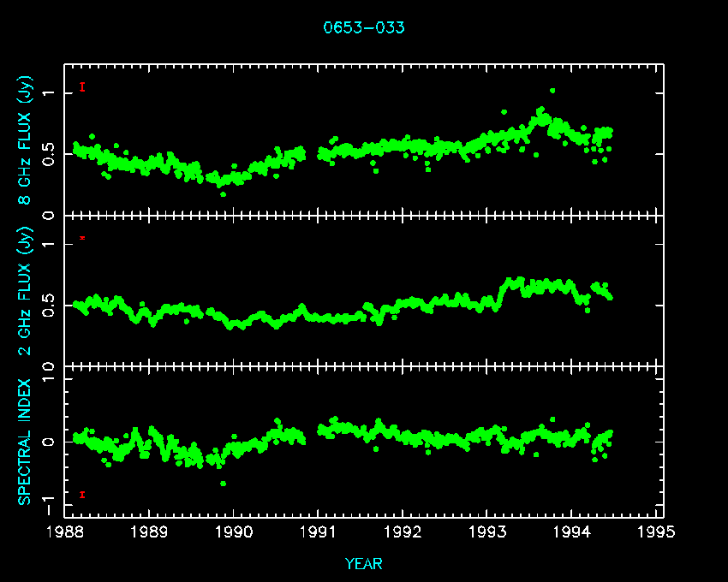Select the 1989 year tick label
The image size is (728, 582).
(150, 532)
